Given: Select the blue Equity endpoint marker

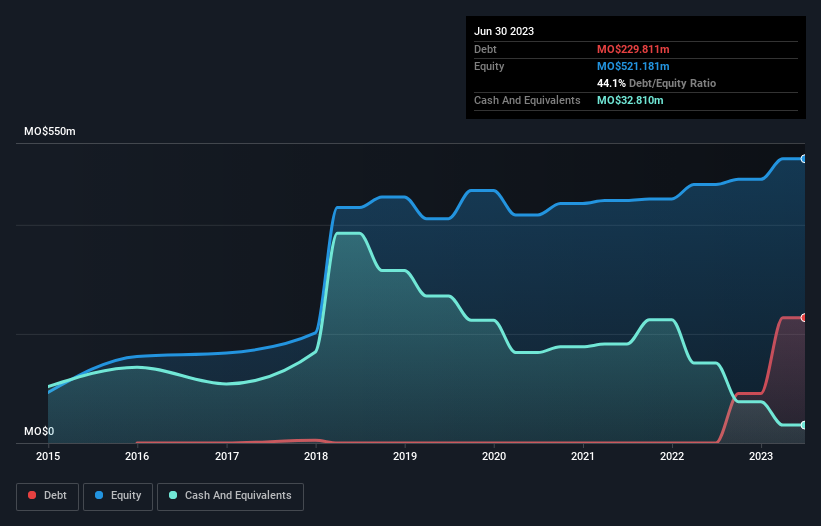Looking at the screenshot, I should [x=804, y=159].
